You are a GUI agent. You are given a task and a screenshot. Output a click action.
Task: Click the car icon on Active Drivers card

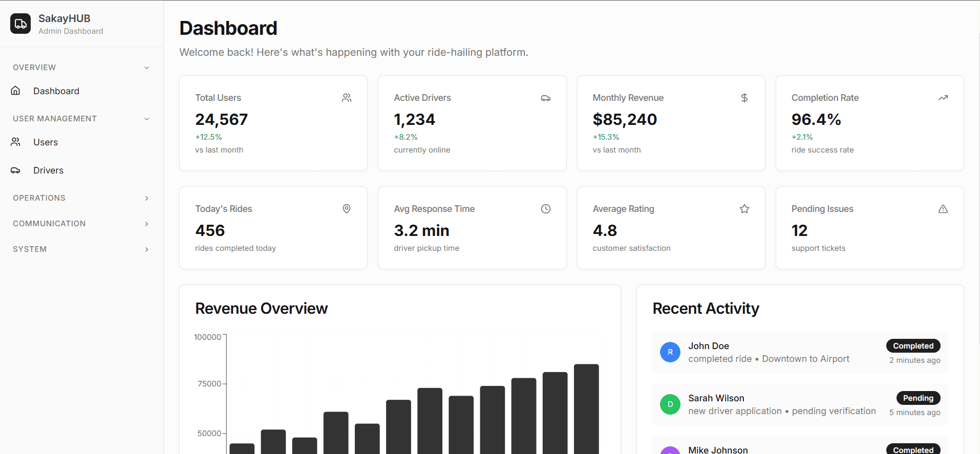pos(546,98)
